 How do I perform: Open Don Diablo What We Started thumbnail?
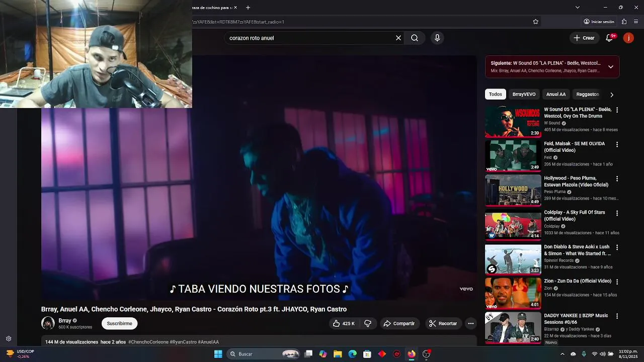click(513, 259)
